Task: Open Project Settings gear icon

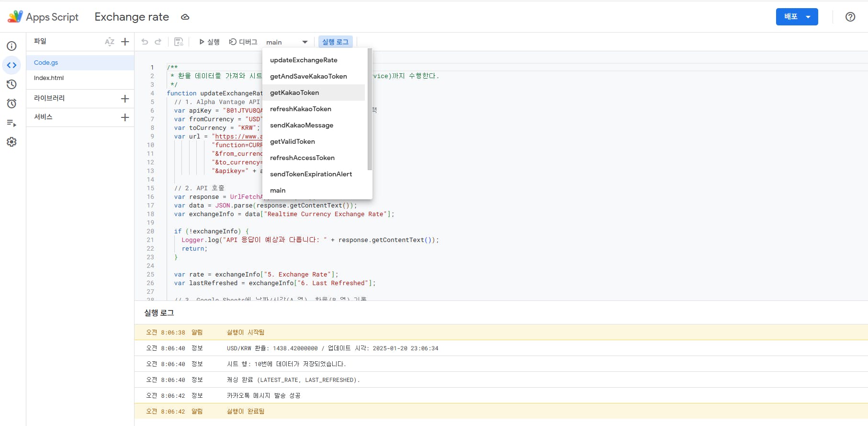Action: (x=11, y=142)
